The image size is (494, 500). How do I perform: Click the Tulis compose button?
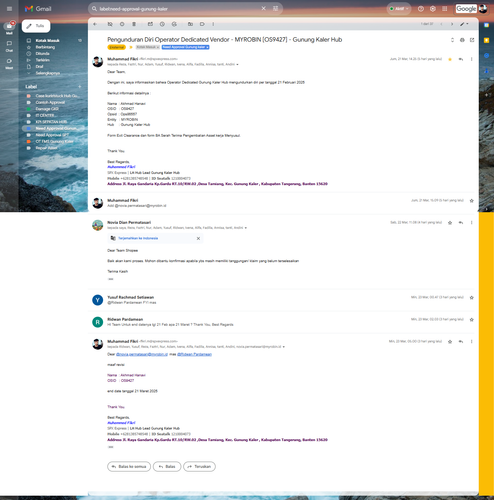click(x=36, y=26)
